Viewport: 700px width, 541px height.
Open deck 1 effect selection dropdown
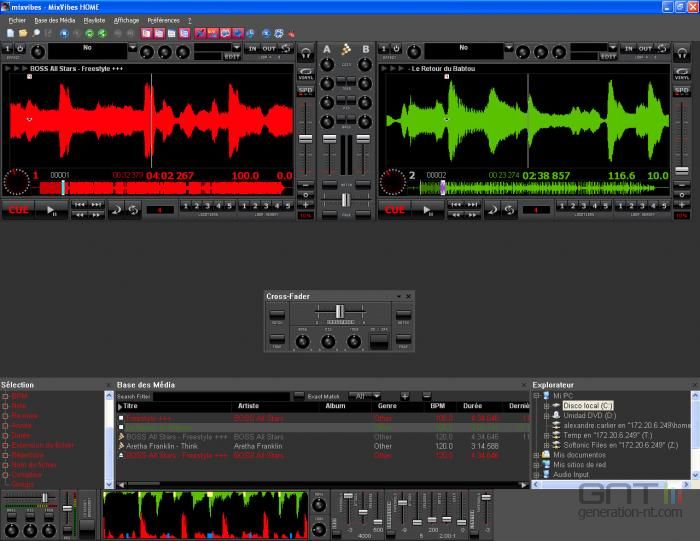pyautogui.click(x=132, y=47)
